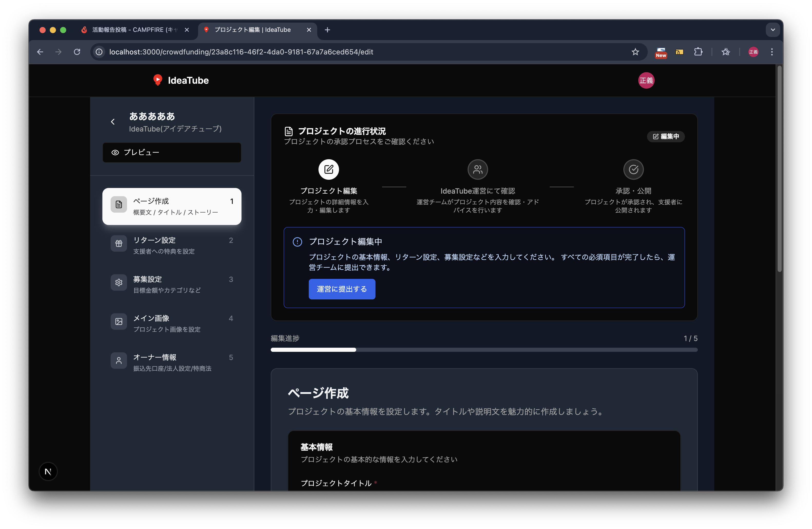Open browser extensions puzzle icon
Image resolution: width=812 pixels, height=529 pixels.
(x=698, y=52)
